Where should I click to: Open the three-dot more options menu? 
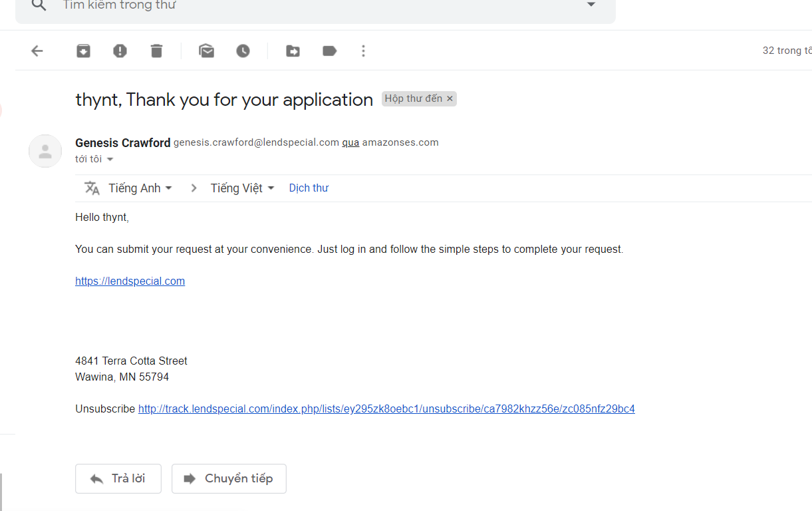[x=363, y=51]
